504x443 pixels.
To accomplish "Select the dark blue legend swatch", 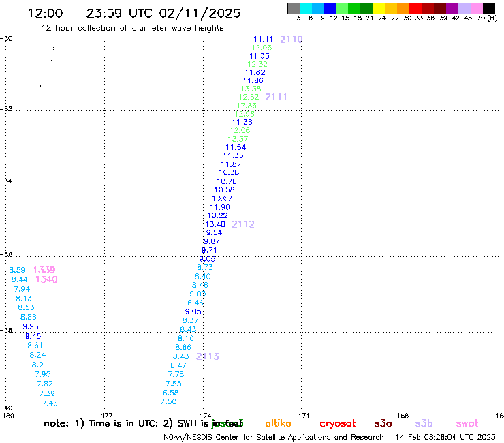I will click(330, 9).
